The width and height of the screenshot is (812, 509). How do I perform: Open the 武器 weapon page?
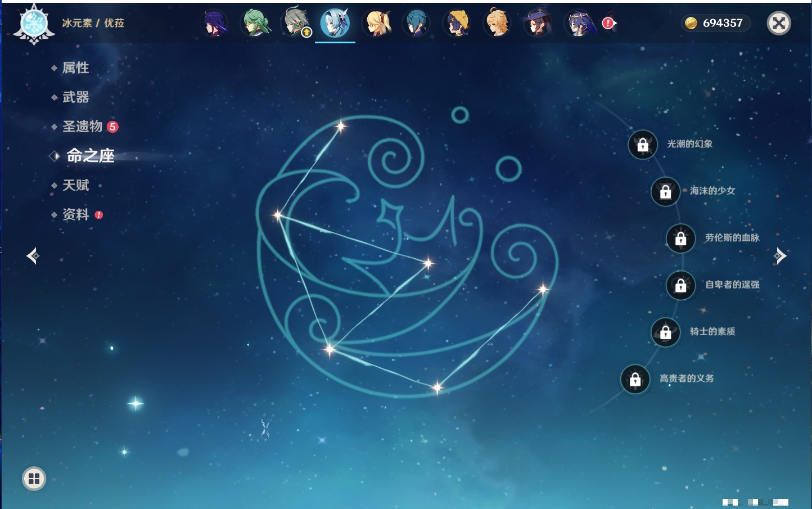76,97
